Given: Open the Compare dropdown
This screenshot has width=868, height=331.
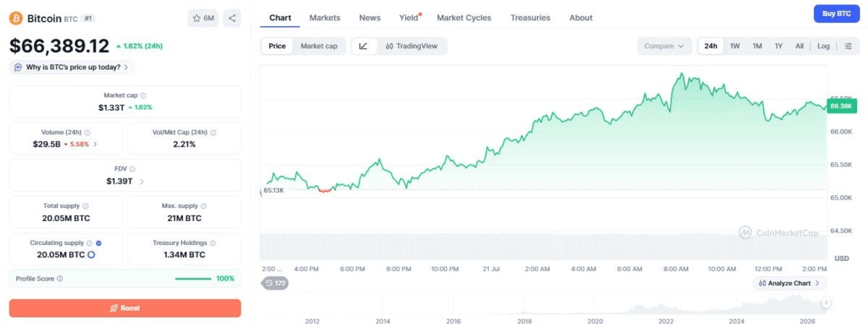Looking at the screenshot, I should [x=664, y=46].
